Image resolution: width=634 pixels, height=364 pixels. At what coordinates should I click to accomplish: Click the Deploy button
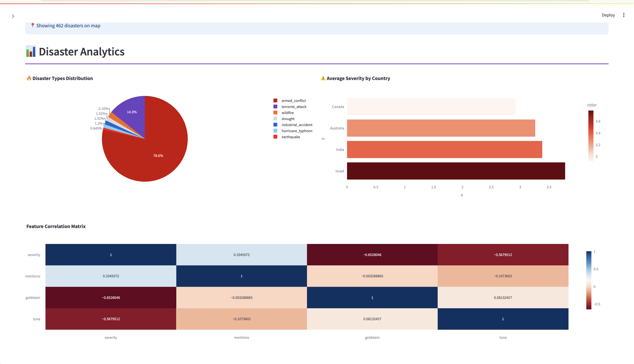[608, 15]
